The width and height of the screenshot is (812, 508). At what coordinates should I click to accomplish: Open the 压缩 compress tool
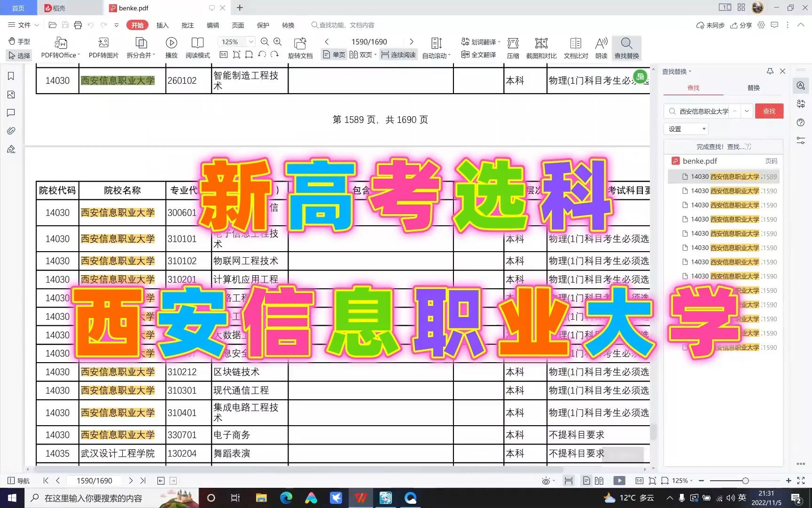513,48
